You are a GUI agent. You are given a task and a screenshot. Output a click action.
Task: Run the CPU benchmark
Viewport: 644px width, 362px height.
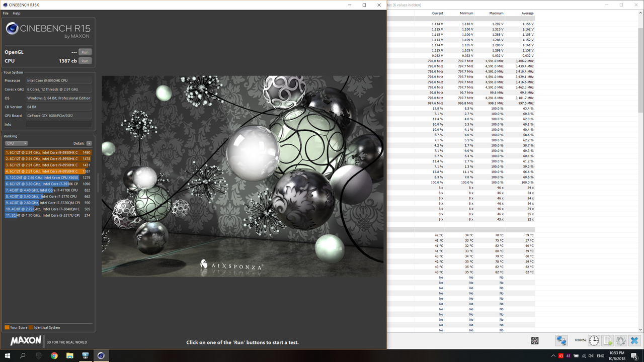coord(85,61)
